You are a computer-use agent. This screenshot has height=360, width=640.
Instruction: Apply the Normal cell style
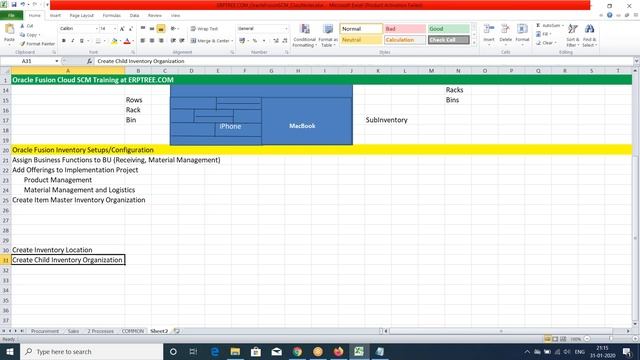point(361,29)
